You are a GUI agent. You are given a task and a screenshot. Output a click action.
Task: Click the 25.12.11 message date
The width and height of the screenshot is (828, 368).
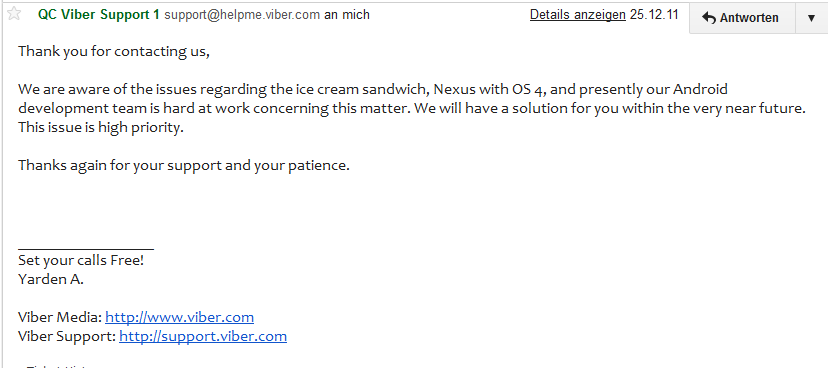[x=654, y=15]
